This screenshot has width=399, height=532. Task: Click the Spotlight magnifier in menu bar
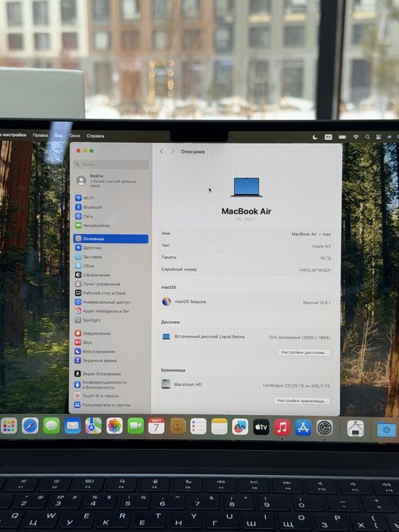[x=367, y=137]
